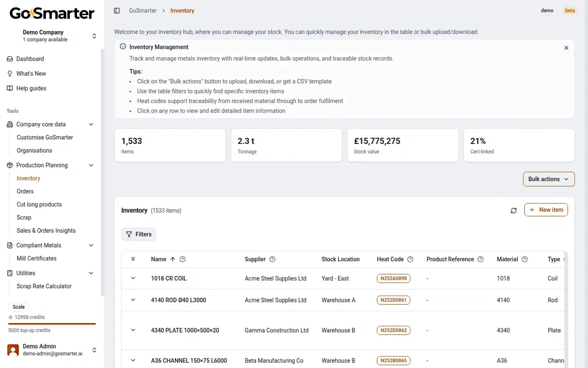This screenshot has width=588, height=368.
Task: Click the Compliant Metals document icon
Action: pos(10,246)
